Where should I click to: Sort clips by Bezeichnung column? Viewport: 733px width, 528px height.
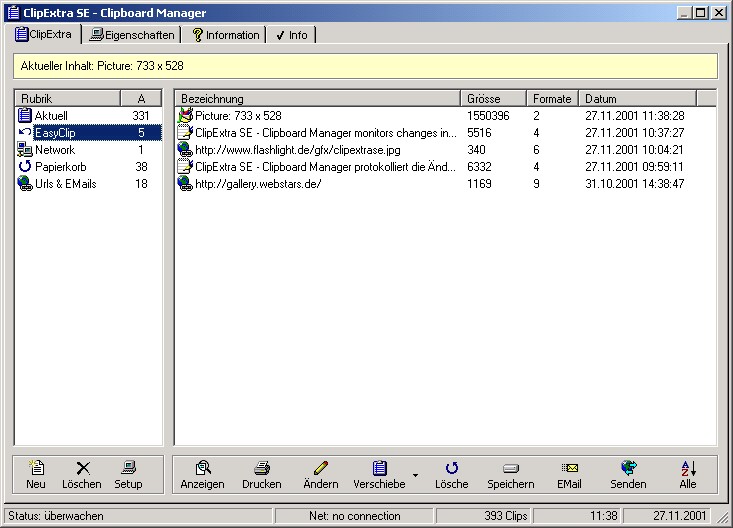318,99
